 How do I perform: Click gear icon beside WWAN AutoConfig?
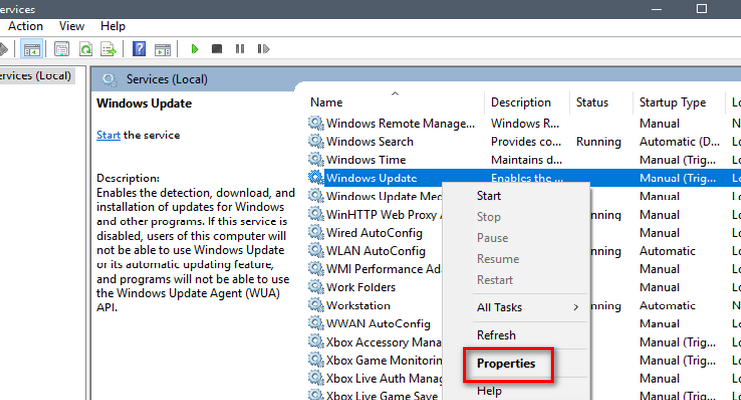click(316, 323)
